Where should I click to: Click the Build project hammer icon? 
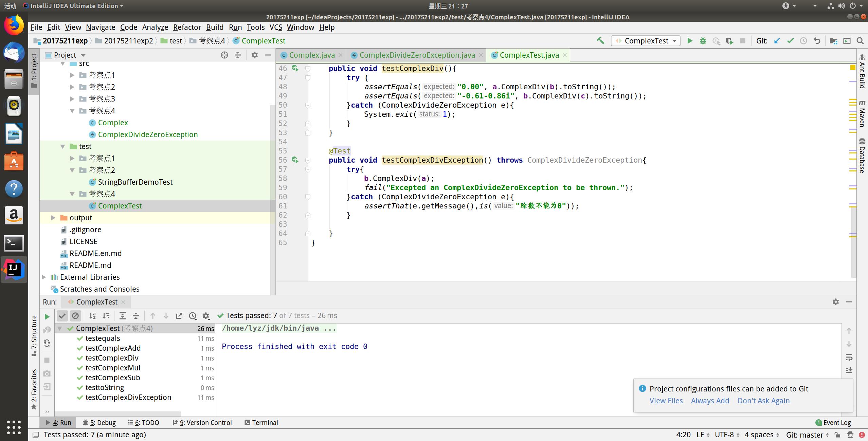(600, 41)
